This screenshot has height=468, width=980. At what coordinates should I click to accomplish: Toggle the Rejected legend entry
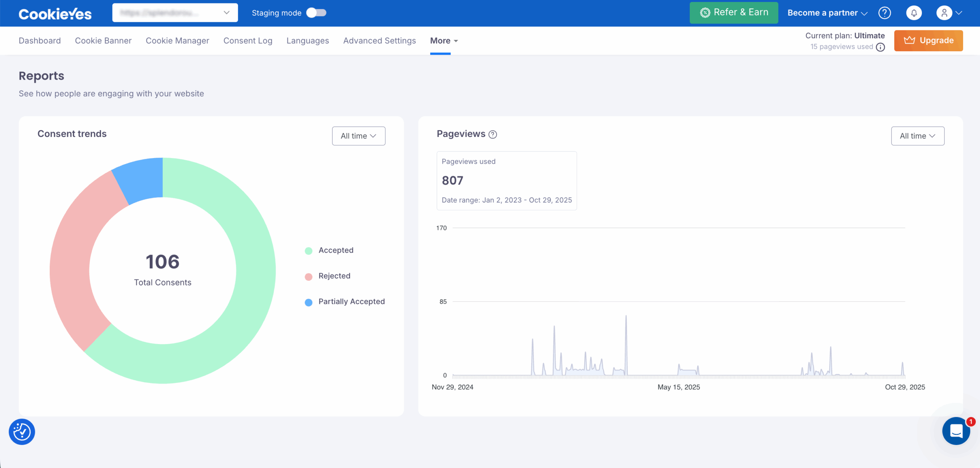tap(334, 276)
